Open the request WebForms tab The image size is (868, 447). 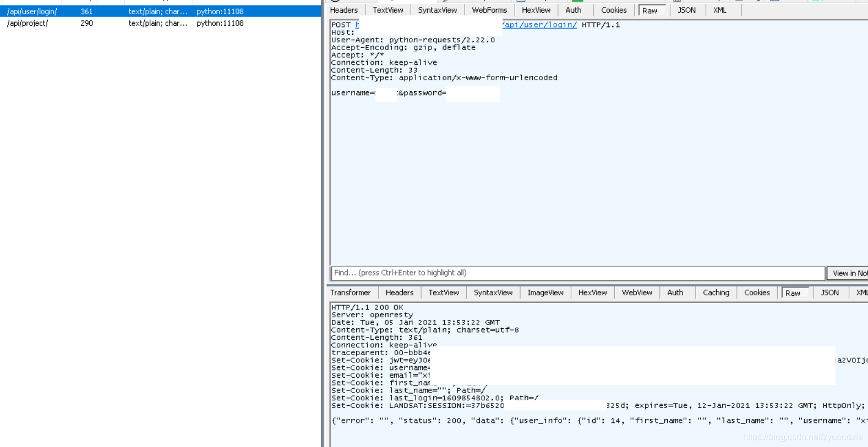(x=489, y=10)
